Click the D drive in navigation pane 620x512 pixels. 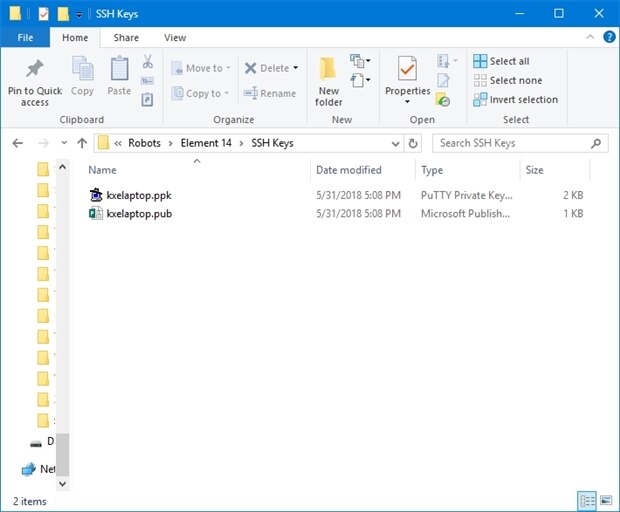coord(42,442)
